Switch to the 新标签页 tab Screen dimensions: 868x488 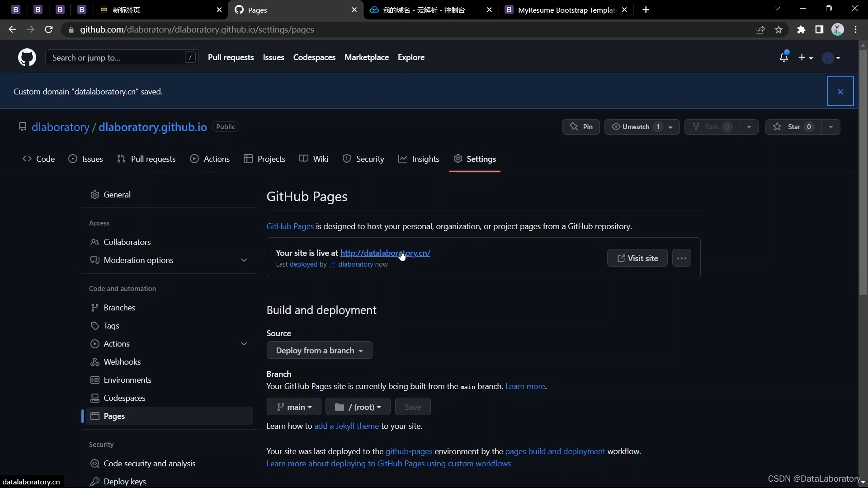click(160, 9)
